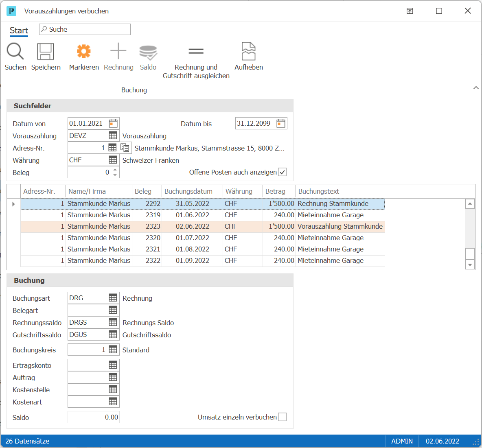Increase the Beleg number with the stepper
Screen dimensions: 482x448
click(115, 170)
